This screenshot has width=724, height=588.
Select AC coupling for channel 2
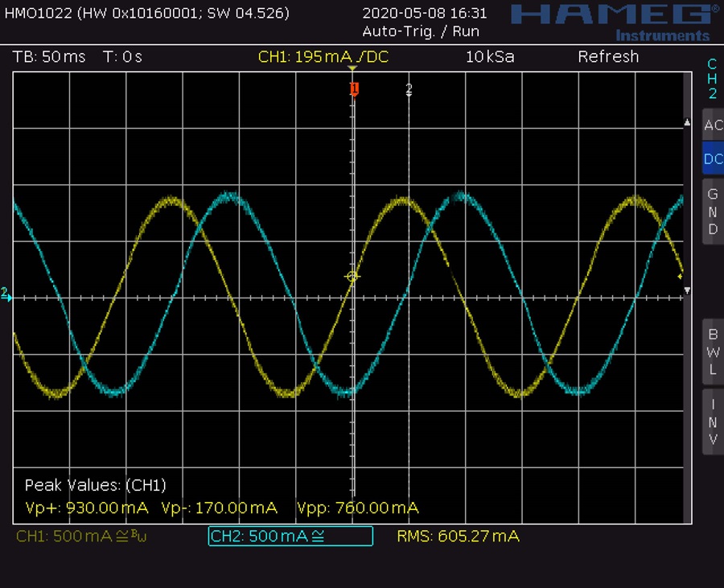tap(713, 125)
